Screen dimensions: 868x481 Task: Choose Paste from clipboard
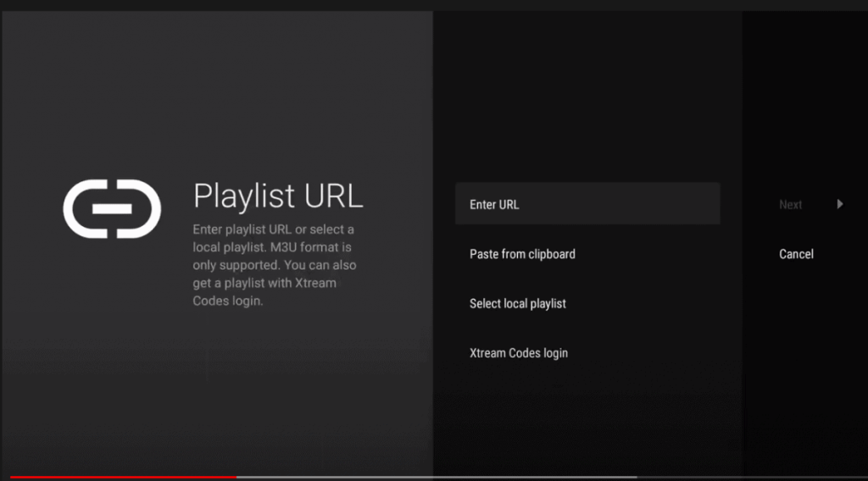point(522,254)
